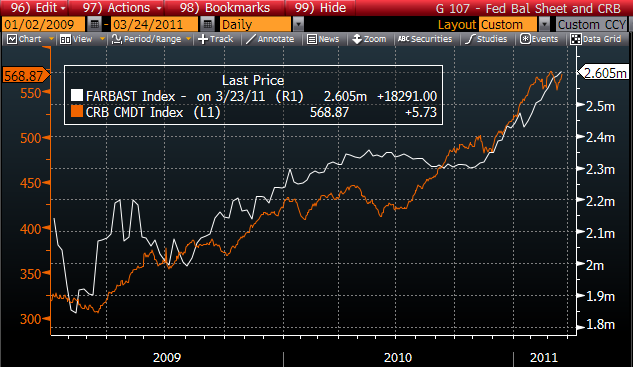The image size is (633, 367).
Task: Click the Layout Custom field
Action: tap(508, 25)
